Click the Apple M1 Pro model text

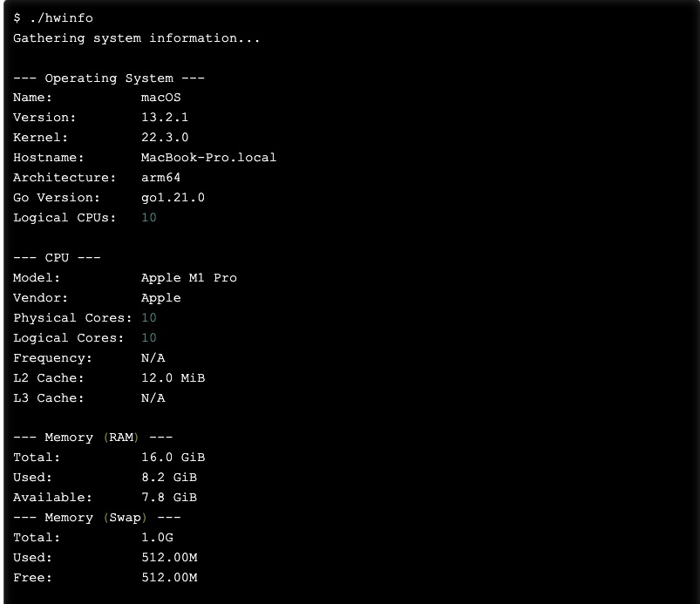tap(188, 277)
